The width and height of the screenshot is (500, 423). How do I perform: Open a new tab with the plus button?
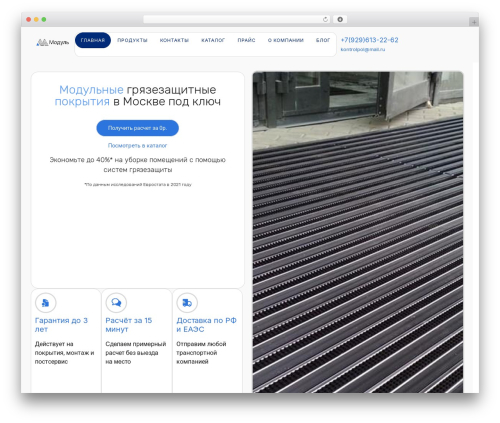point(474,22)
